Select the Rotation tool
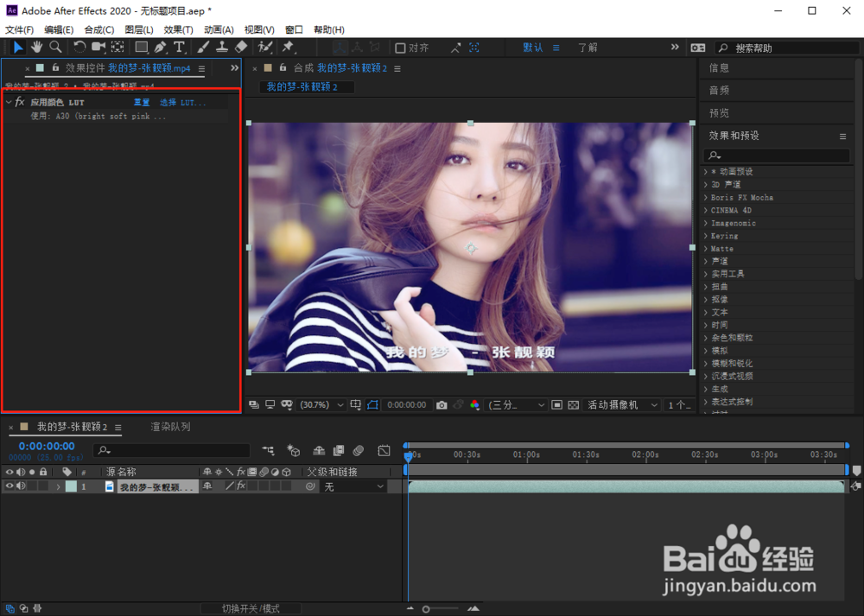This screenshot has width=864, height=616. pyautogui.click(x=79, y=48)
